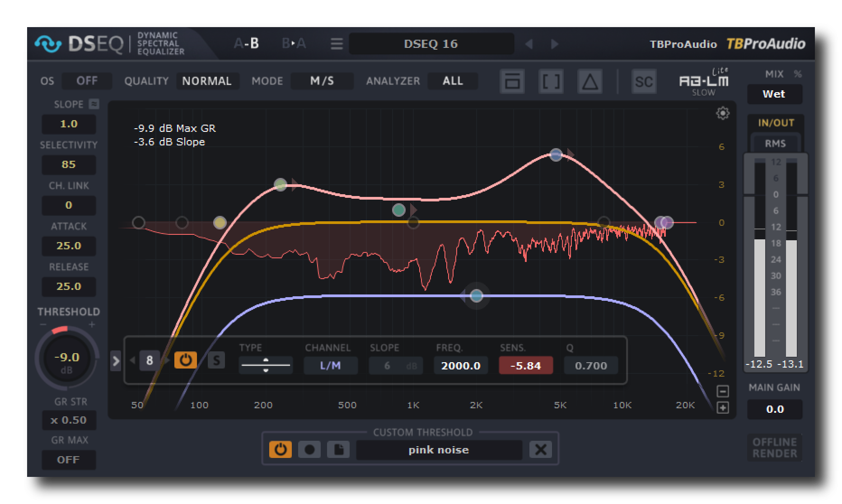This screenshot has height=504, width=842.
Task: Select the blue node on the purple curve
Action: pos(477,296)
